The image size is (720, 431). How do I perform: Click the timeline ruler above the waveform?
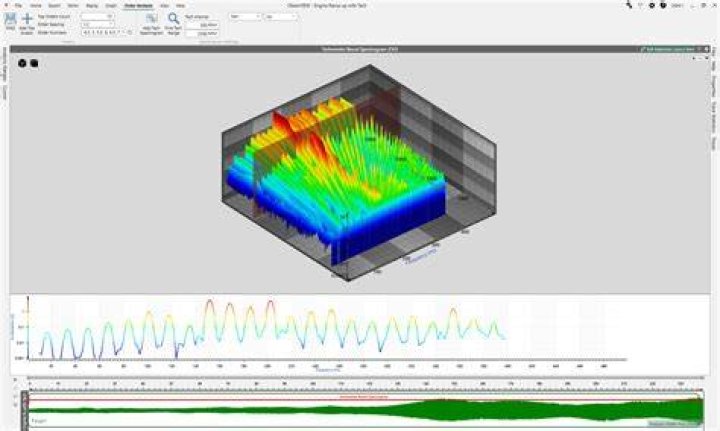366,384
